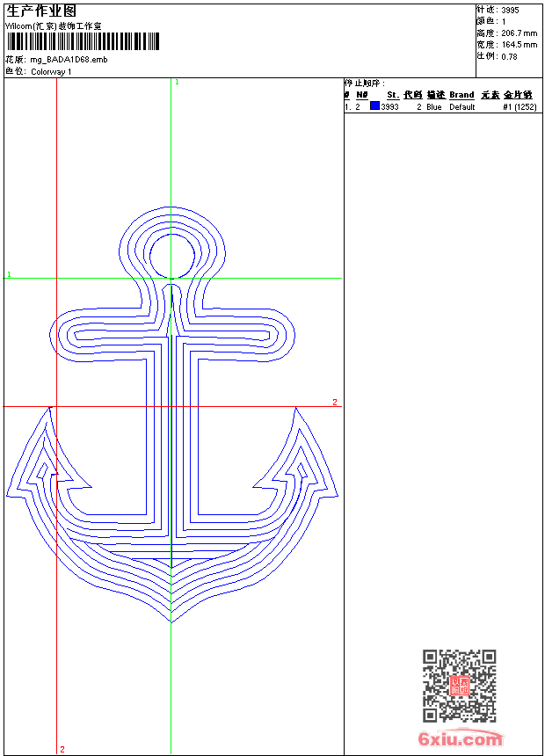Click the QR code image

(x=459, y=686)
